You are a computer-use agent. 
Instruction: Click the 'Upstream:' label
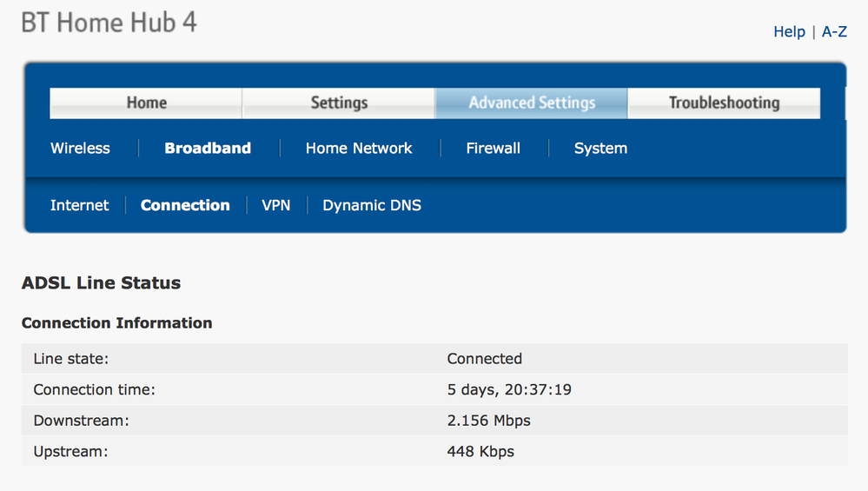70,452
